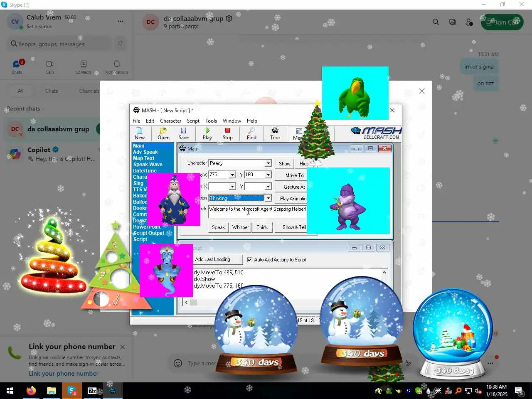The width and height of the screenshot is (532, 399).
Task: Click the muted volume icon in system tray
Action: (478, 391)
